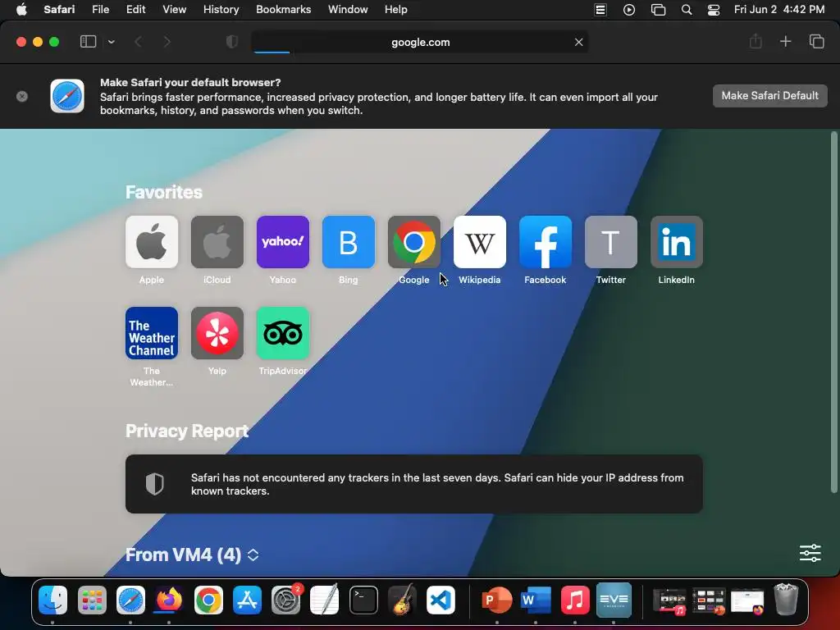This screenshot has width=840, height=630.
Task: Click the page's vertical scrollbar
Action: [833, 312]
